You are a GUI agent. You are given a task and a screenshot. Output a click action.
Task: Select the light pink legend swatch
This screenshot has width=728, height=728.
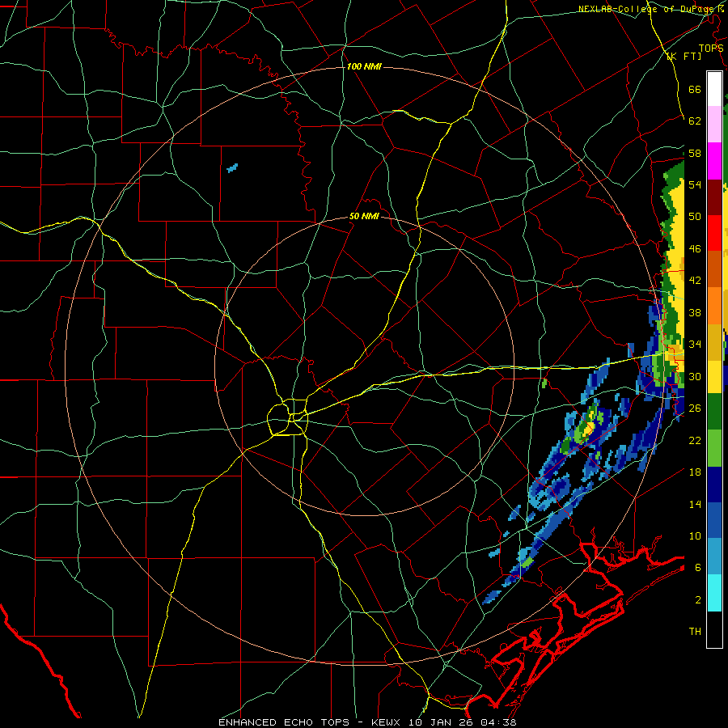[x=714, y=125]
